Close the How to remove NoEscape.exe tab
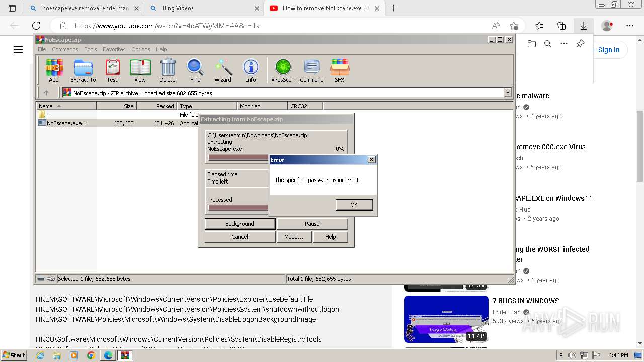The height and width of the screenshot is (362, 644). point(377,8)
